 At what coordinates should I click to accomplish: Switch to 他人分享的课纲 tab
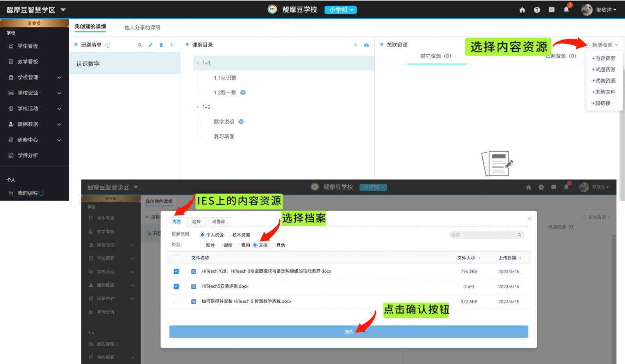142,27
